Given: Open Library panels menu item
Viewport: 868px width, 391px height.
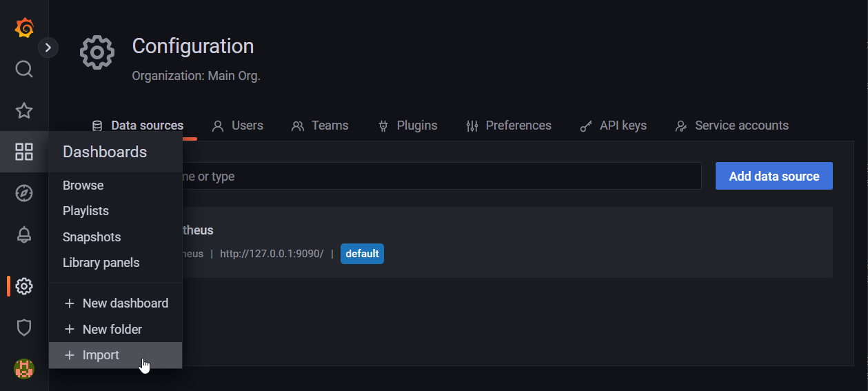Looking at the screenshot, I should pos(101,263).
